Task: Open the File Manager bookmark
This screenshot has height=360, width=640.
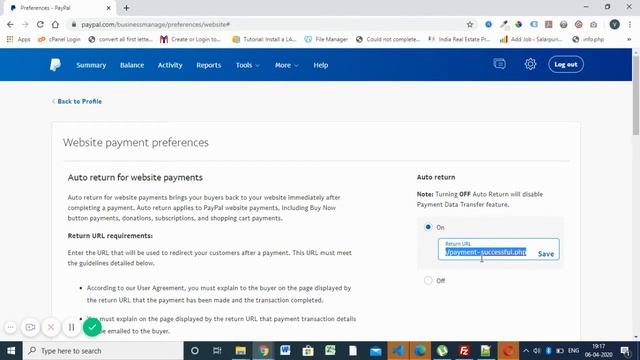Action: tap(326, 39)
